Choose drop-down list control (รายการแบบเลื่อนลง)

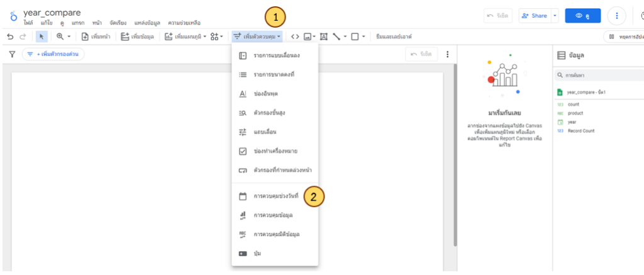click(x=274, y=56)
